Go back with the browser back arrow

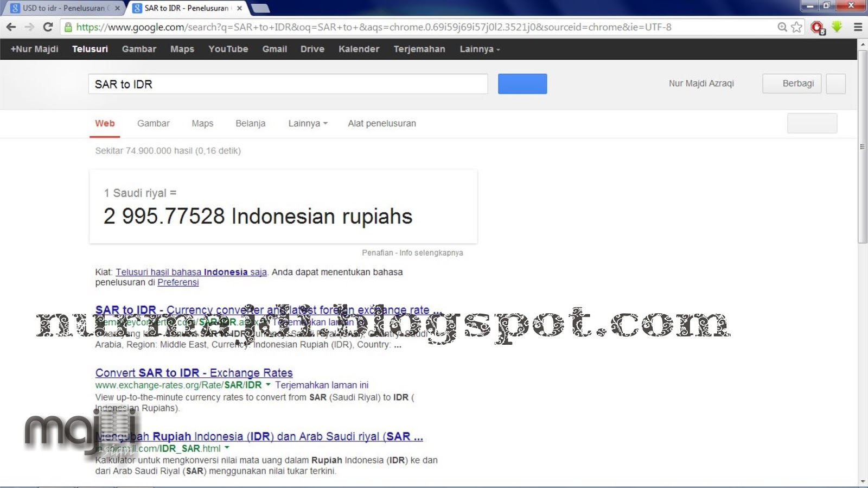pyautogui.click(x=11, y=27)
